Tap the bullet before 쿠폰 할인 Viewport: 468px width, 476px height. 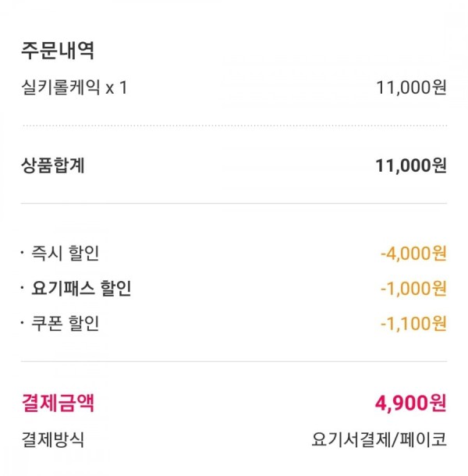pyautogui.click(x=22, y=323)
